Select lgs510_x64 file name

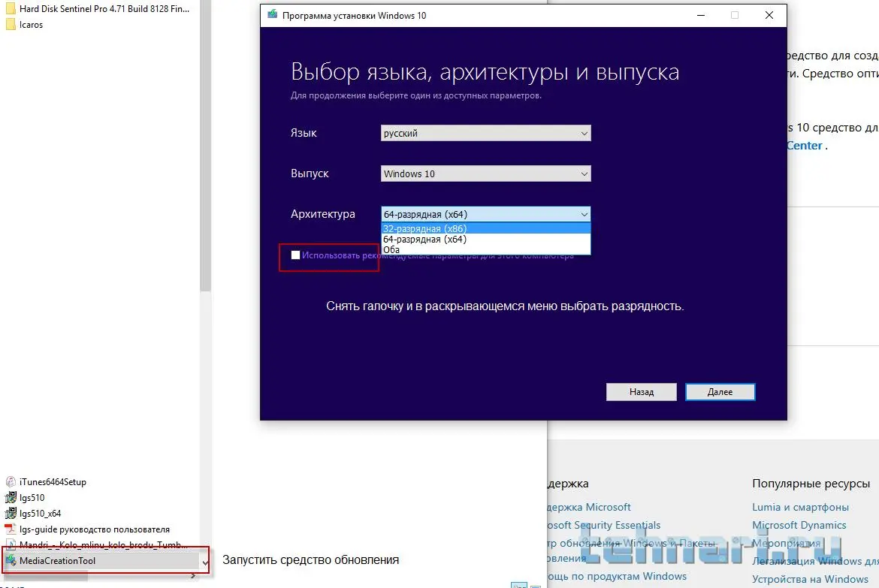pyautogui.click(x=40, y=514)
